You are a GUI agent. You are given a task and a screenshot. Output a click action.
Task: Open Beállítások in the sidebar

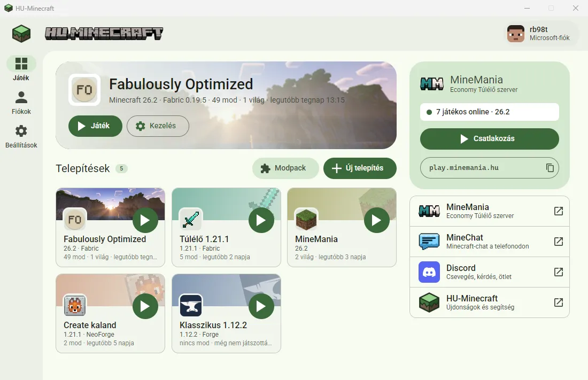pos(21,136)
